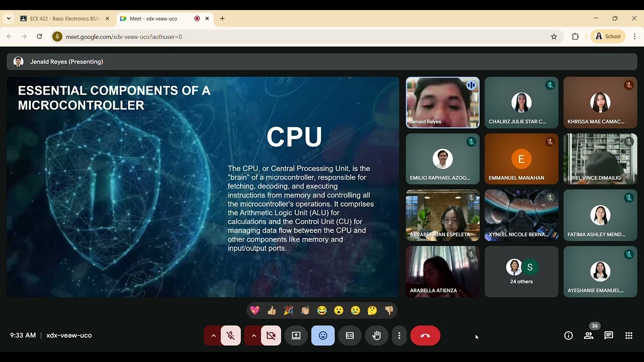Turn on closed captions

350,335
